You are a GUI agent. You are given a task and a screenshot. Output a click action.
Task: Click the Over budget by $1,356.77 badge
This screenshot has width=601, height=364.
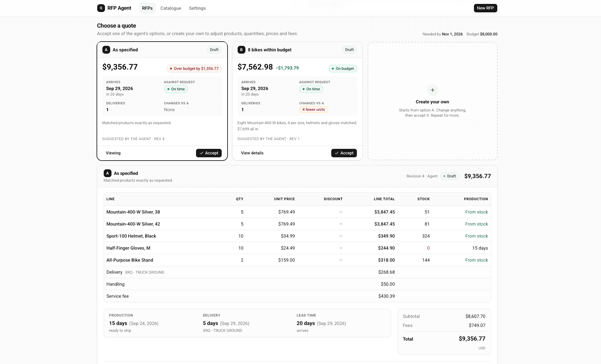coord(194,69)
